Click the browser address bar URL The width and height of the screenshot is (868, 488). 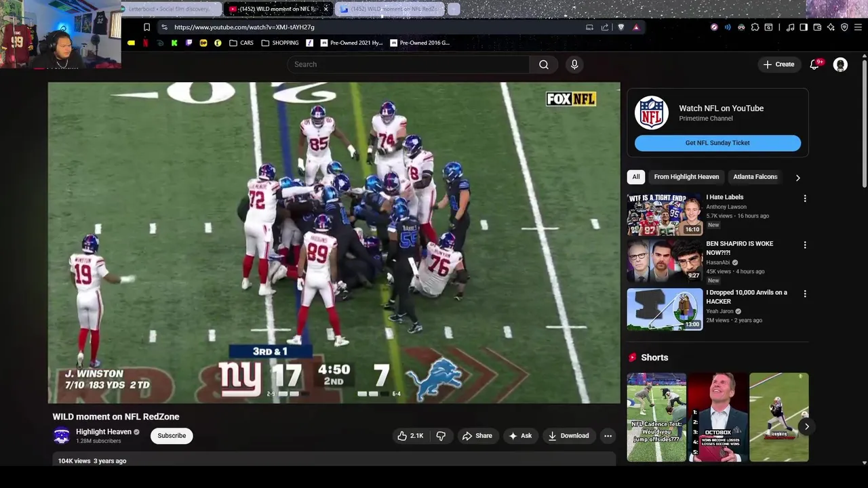click(244, 27)
